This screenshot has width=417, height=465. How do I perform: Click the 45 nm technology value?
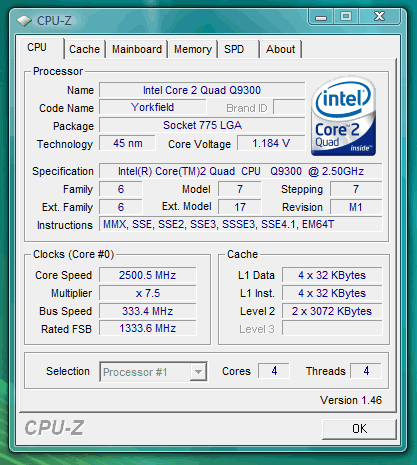click(127, 143)
